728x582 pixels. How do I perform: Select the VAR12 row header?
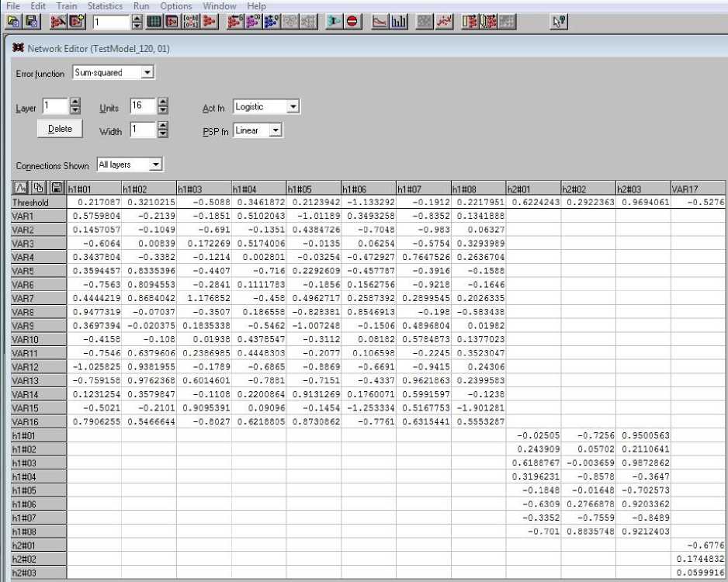click(39, 366)
